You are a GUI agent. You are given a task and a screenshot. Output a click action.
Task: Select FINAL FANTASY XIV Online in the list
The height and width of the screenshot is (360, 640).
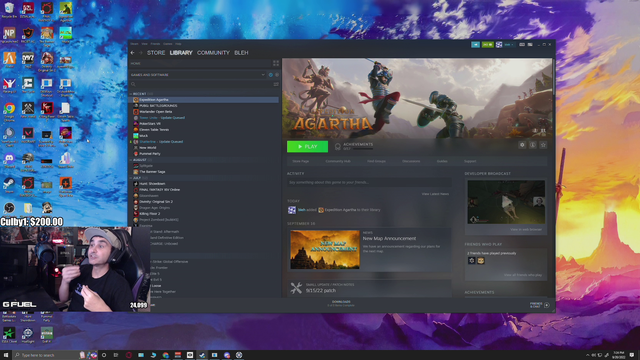[x=159, y=190]
